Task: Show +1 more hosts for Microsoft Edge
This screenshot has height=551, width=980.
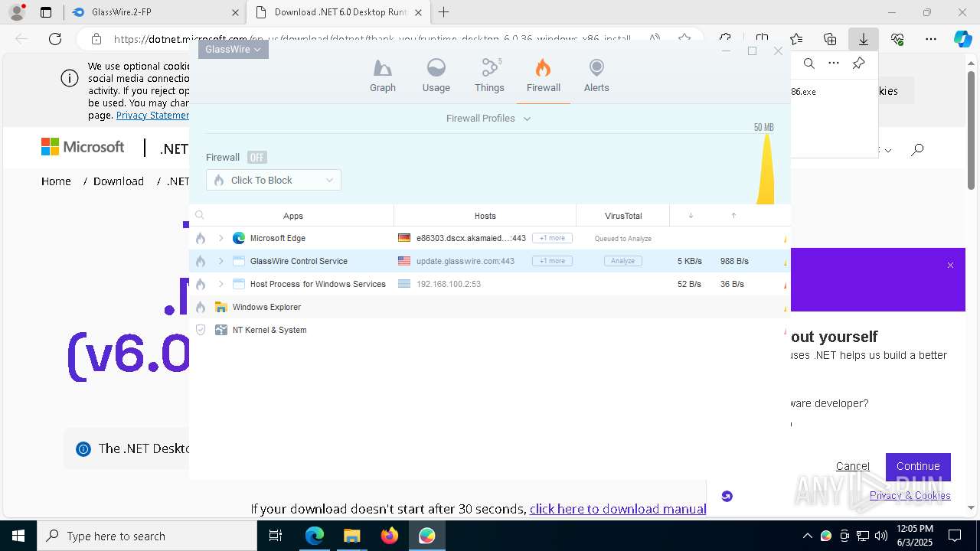Action: point(552,238)
